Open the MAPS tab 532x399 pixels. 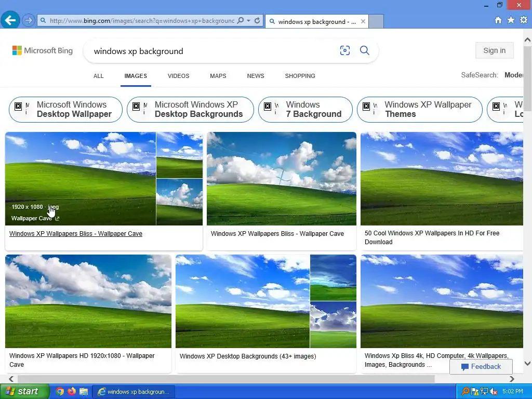pyautogui.click(x=218, y=76)
